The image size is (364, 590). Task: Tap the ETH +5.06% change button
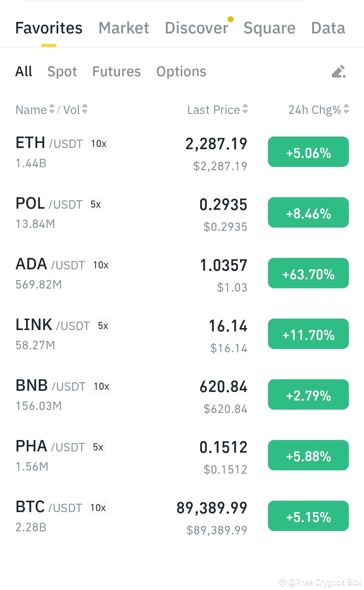click(308, 152)
